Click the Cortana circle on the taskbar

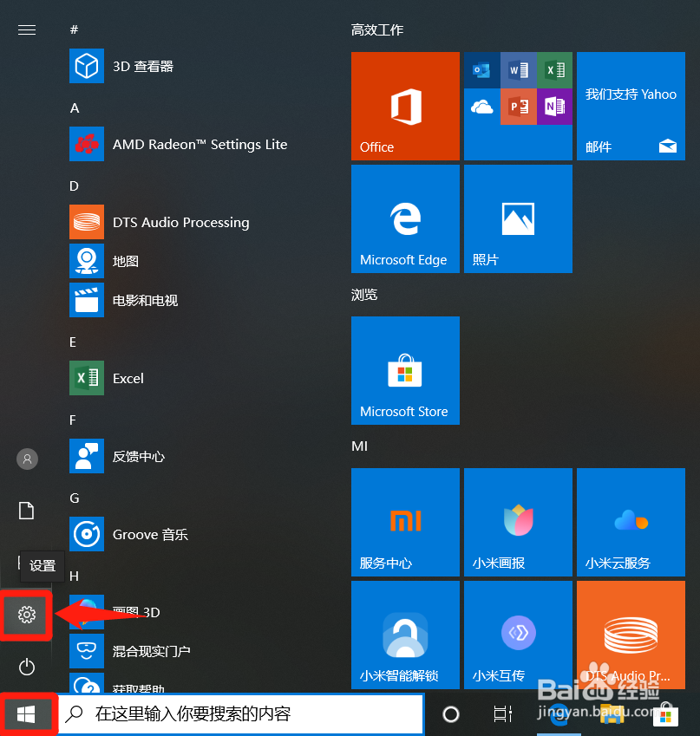point(451,714)
